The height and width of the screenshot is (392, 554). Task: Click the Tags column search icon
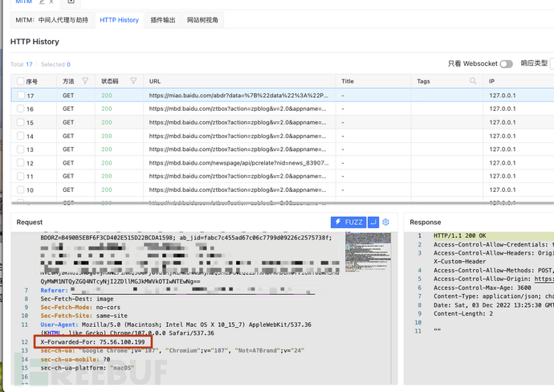[x=473, y=81]
